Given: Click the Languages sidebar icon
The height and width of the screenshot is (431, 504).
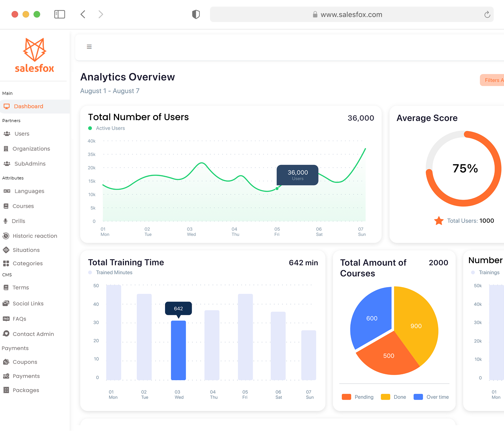Looking at the screenshot, I should (x=7, y=191).
